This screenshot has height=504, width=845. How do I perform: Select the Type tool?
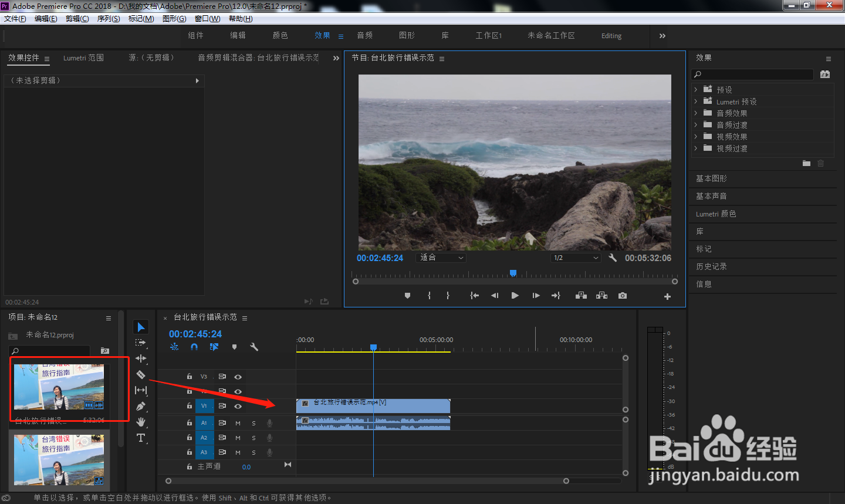[x=141, y=438]
